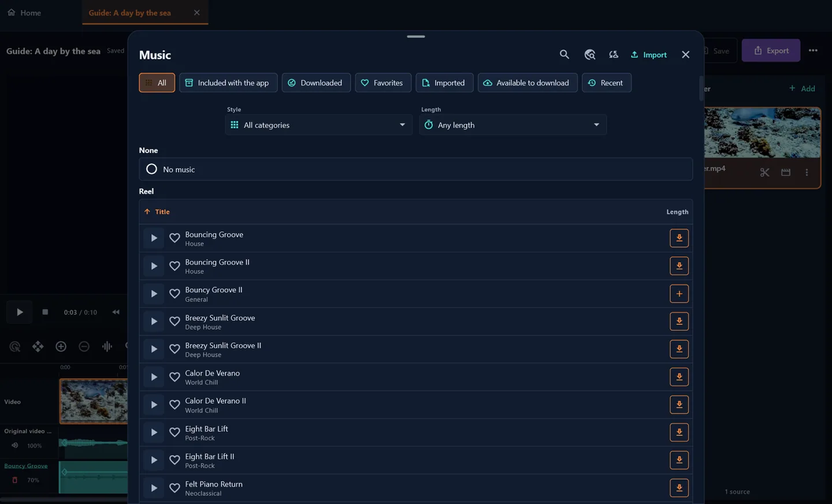This screenshot has width=832, height=504.
Task: Preview play Eight Bar Lift
Action: 154,432
